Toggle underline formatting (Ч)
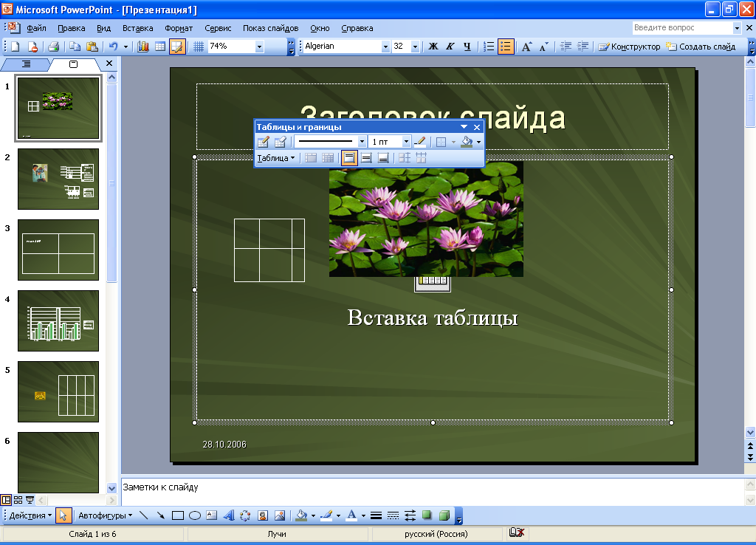This screenshot has height=545, width=756. pyautogui.click(x=467, y=47)
